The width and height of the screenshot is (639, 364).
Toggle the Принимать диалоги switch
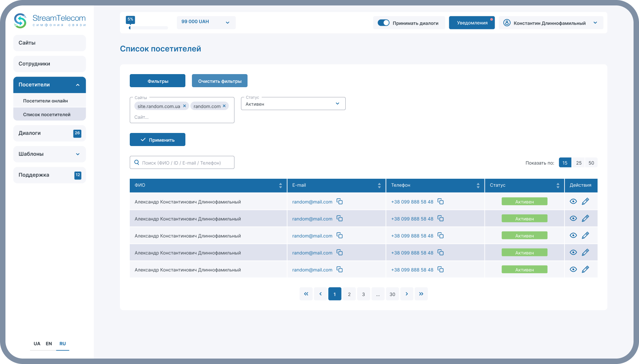click(383, 23)
